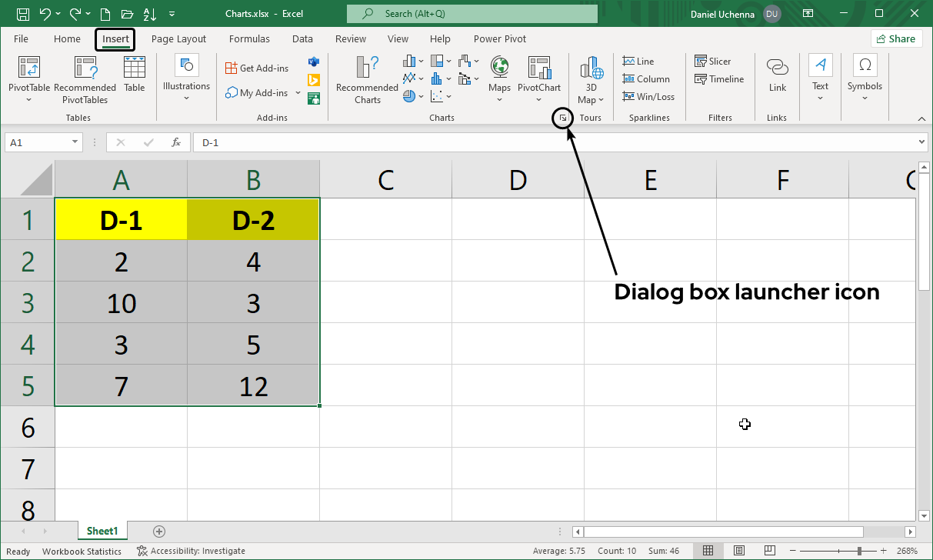Open the Maps chart option
The image size is (933, 560).
point(499,75)
